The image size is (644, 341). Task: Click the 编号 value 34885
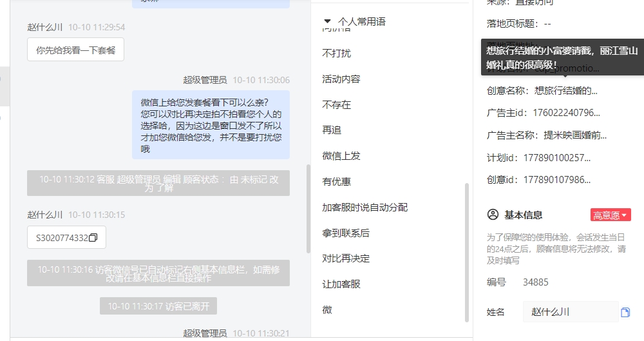[536, 282]
